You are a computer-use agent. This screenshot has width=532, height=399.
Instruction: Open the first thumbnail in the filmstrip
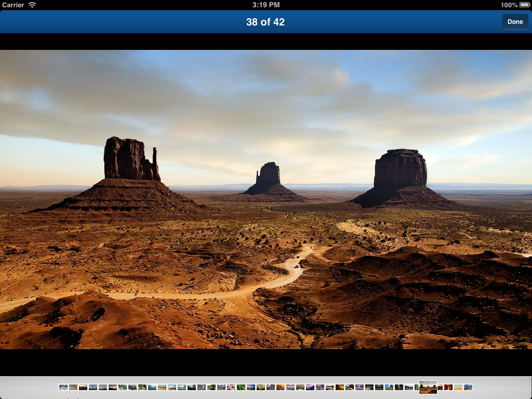[63, 387]
